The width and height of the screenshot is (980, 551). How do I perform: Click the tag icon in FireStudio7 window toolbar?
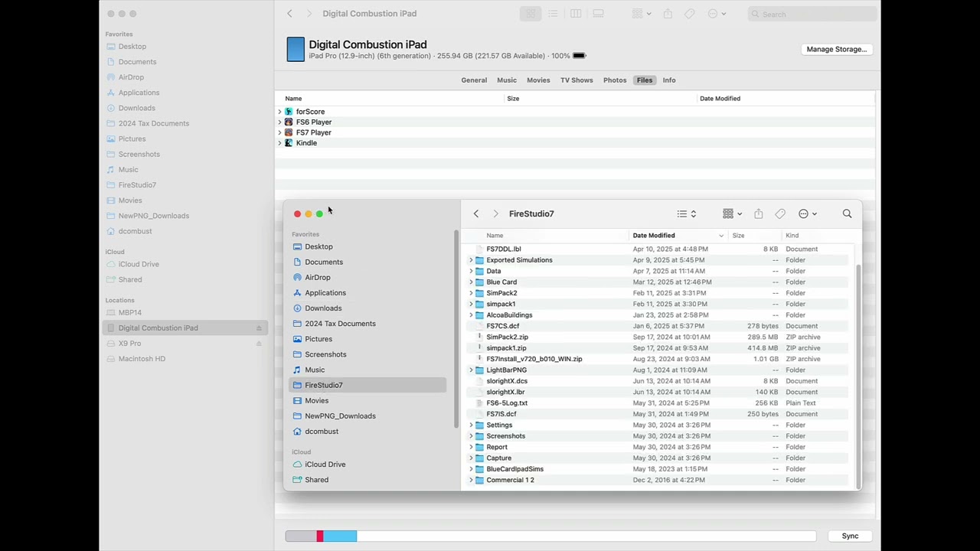coord(780,214)
